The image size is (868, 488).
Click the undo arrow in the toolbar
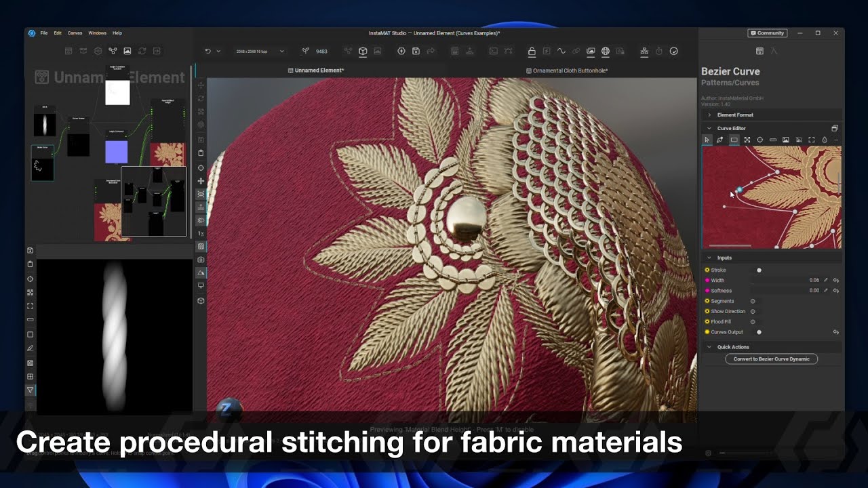click(208, 51)
